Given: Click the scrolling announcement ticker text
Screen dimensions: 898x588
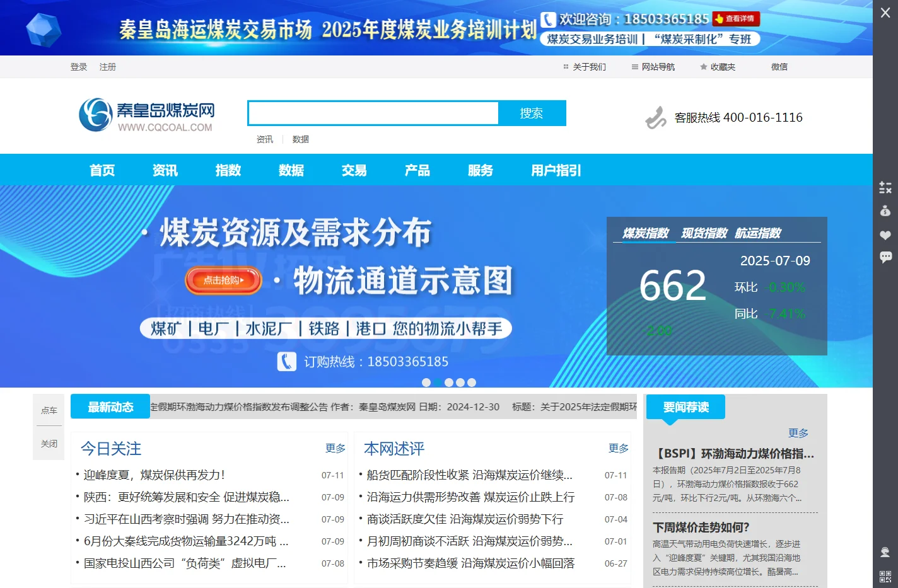Looking at the screenshot, I should 394,407.
